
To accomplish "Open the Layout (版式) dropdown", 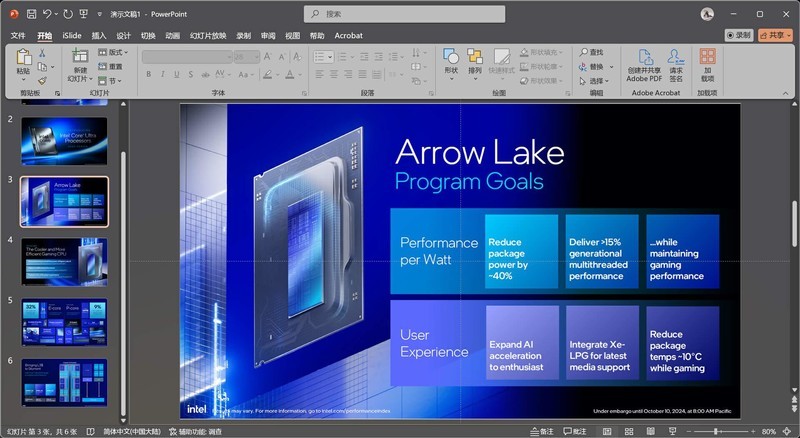I will [113, 52].
